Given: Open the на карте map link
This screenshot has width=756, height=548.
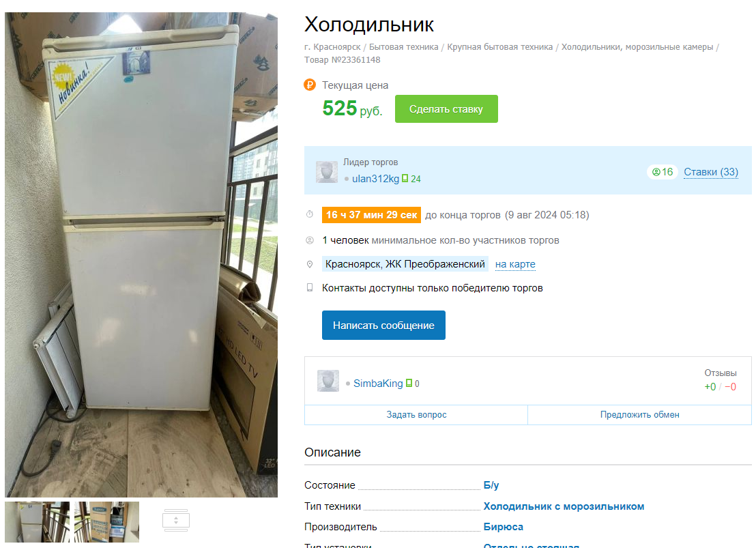Looking at the screenshot, I should [515, 264].
